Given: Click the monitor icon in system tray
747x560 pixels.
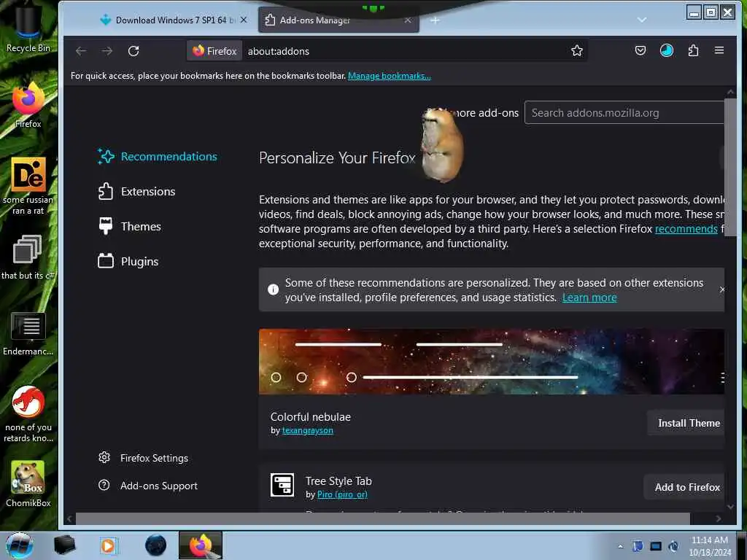Looking at the screenshot, I should click(x=656, y=546).
